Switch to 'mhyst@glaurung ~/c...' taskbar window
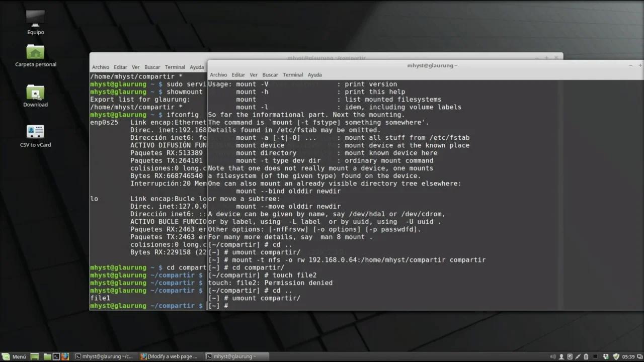This screenshot has height=362, width=644. click(x=104, y=356)
